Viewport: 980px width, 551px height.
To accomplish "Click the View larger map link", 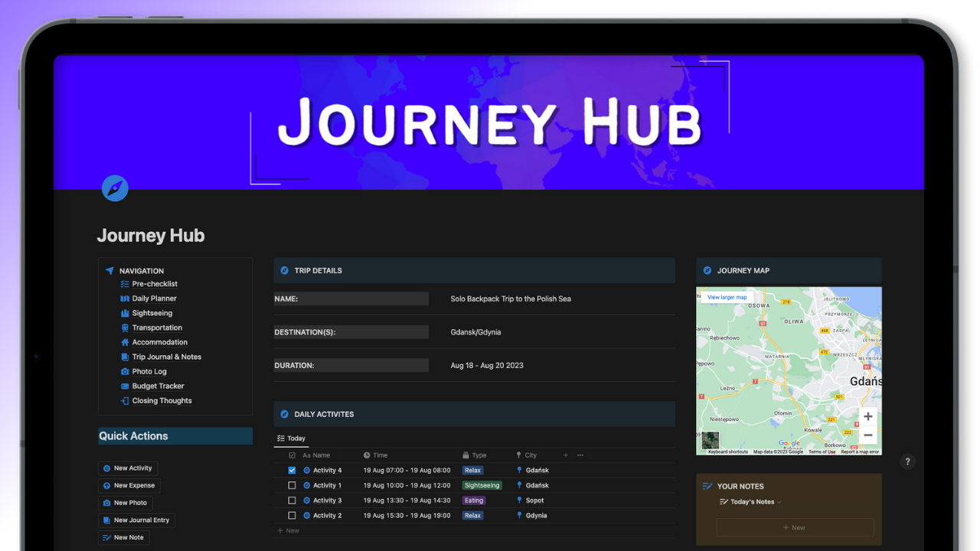I will [726, 297].
